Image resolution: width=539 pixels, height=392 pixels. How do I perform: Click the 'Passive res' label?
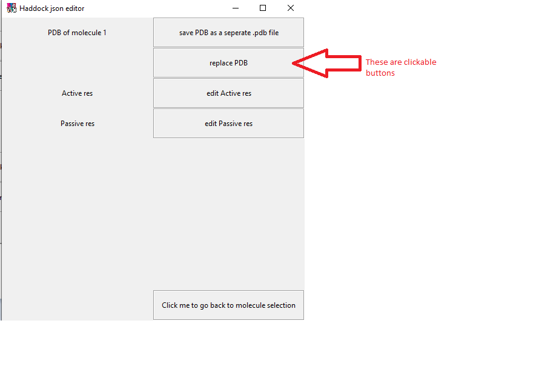click(x=78, y=124)
